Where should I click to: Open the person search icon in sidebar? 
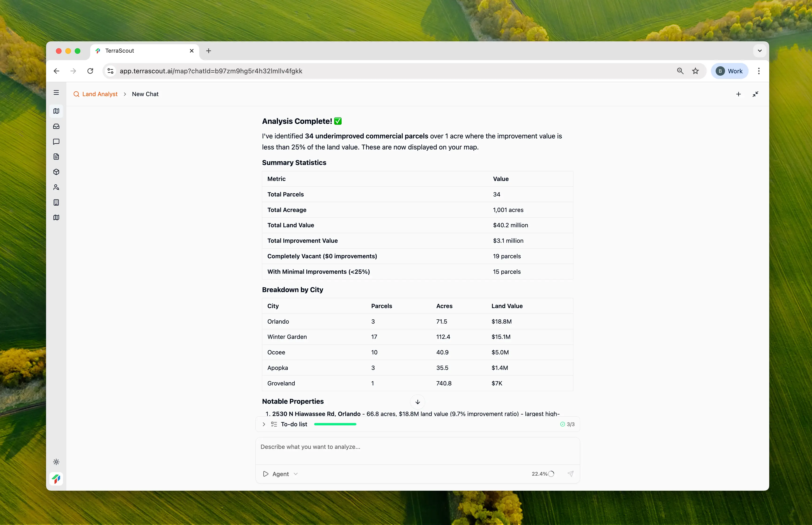56,187
